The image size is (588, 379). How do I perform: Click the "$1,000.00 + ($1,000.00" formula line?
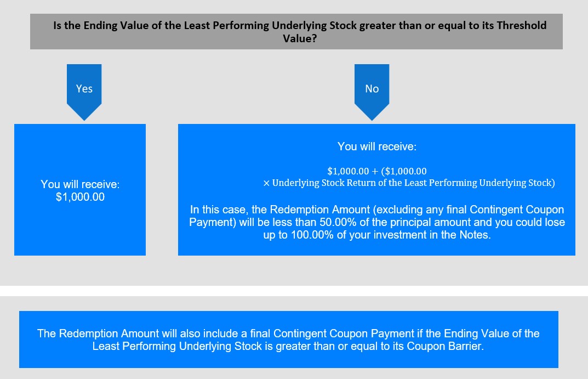click(x=376, y=171)
